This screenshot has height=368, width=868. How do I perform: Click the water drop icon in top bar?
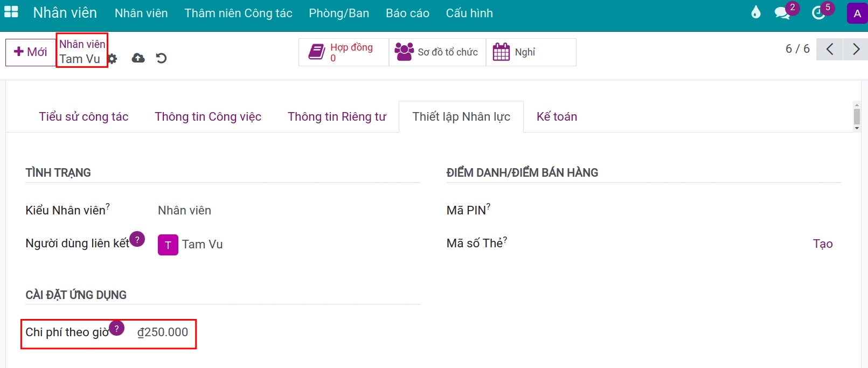[756, 12]
